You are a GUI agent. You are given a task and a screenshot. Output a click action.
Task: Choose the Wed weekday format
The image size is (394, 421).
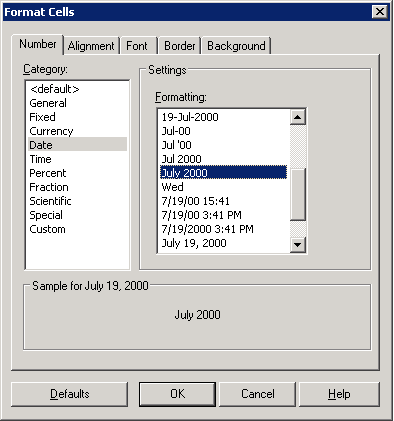[x=223, y=187]
